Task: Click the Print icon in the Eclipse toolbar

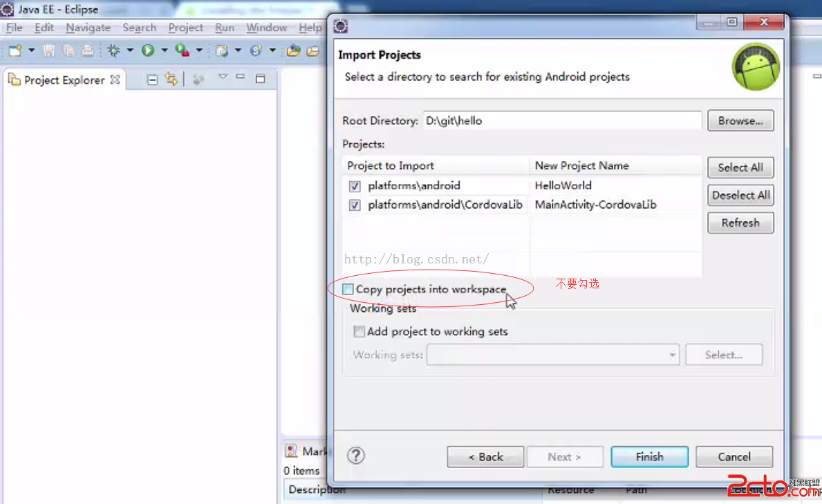Action: pos(88,50)
